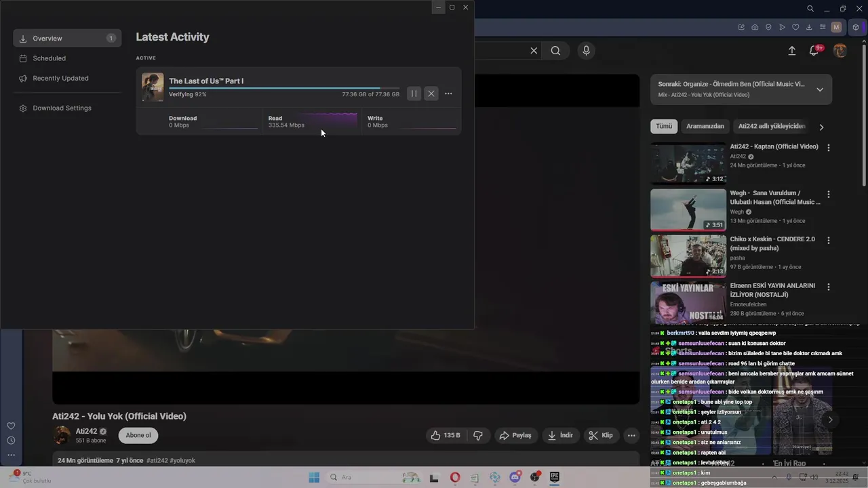Select the Ati242 adlı yükleyiciden chip

tap(772, 126)
